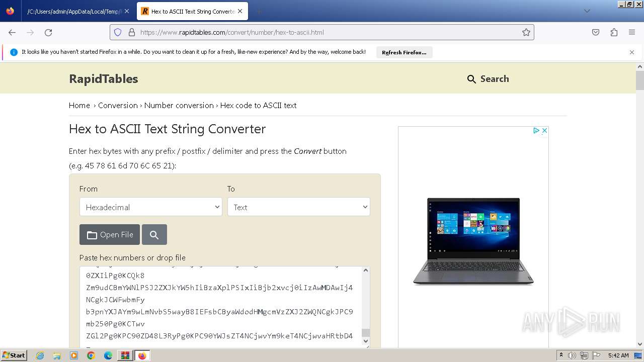Click the AdChoices triangle icon
Image resolution: width=644 pixels, height=362 pixels.
click(x=536, y=131)
